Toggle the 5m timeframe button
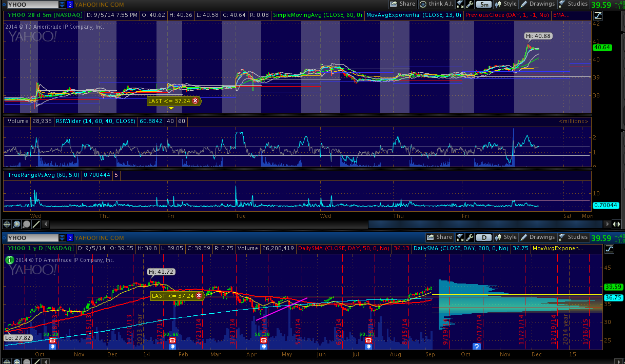The width and height of the screenshot is (625, 364). click(483, 4)
